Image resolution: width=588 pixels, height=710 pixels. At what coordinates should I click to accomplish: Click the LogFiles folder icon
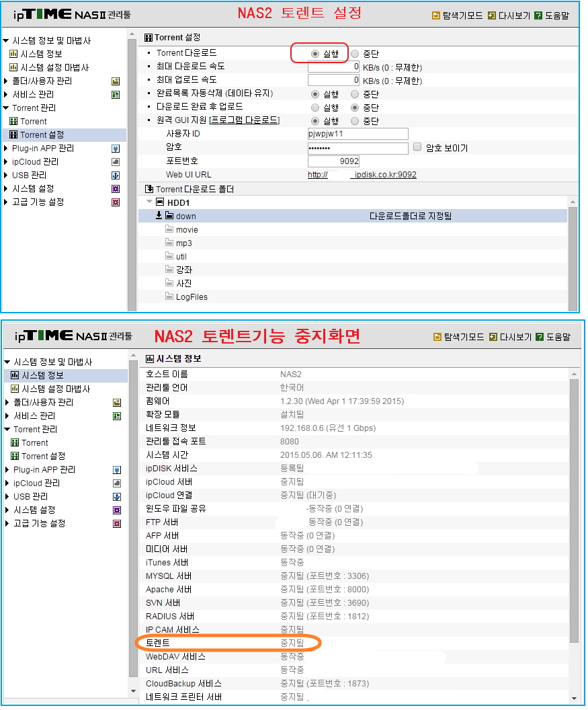(x=169, y=297)
